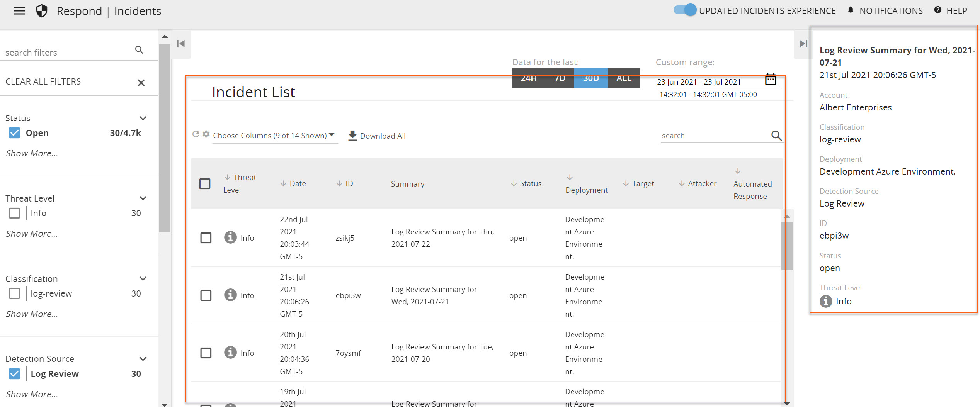Select the ALL time range tab
This screenshot has height=407, width=980.
(x=623, y=78)
